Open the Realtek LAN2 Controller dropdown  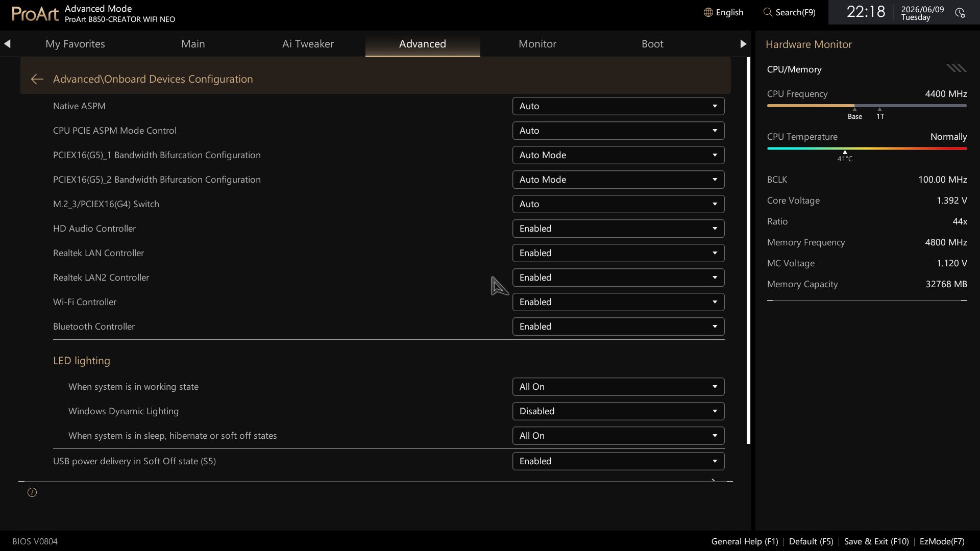(x=618, y=278)
